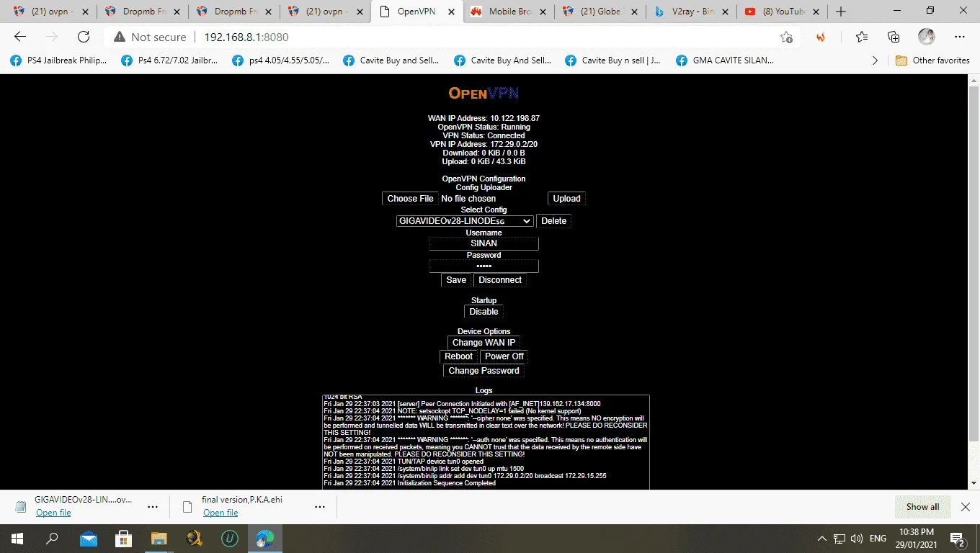Open the network tray icon
Screen dimensions: 980x553
point(839,539)
